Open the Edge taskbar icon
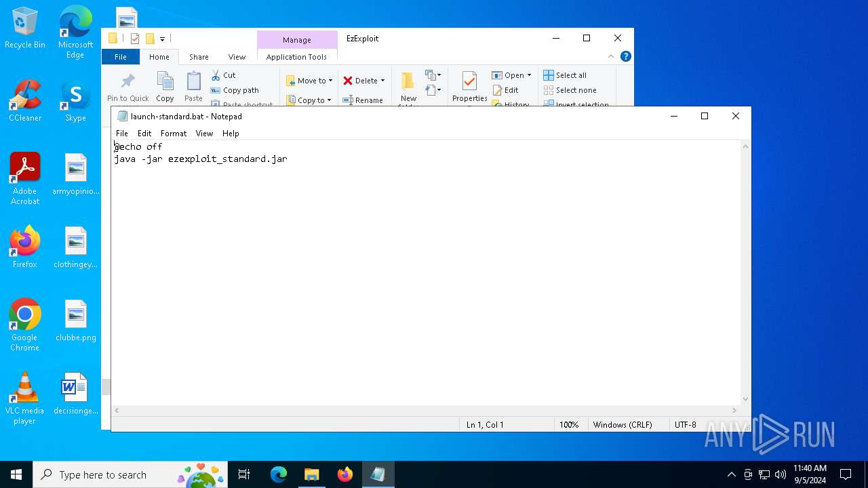The width and height of the screenshot is (868, 488). point(278,474)
